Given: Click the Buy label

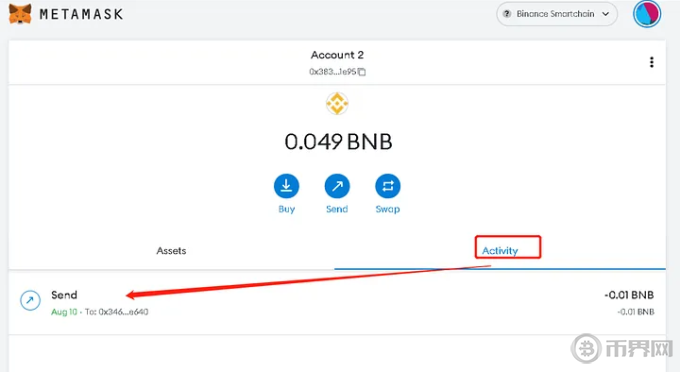Looking at the screenshot, I should coord(287,209).
